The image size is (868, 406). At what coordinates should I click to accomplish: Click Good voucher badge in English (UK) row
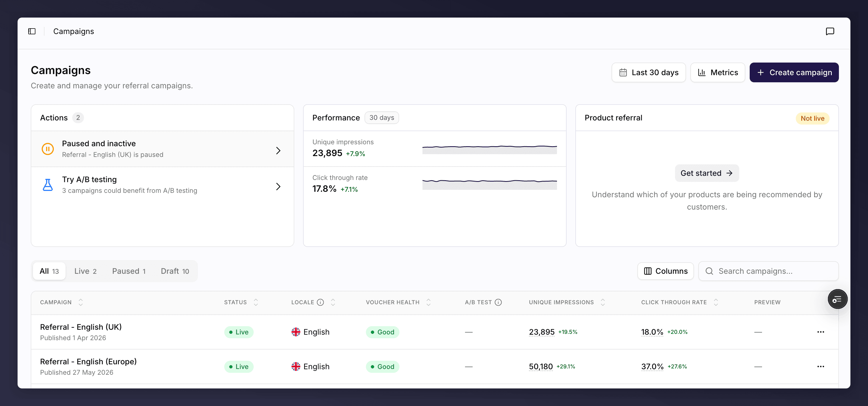pyautogui.click(x=382, y=332)
